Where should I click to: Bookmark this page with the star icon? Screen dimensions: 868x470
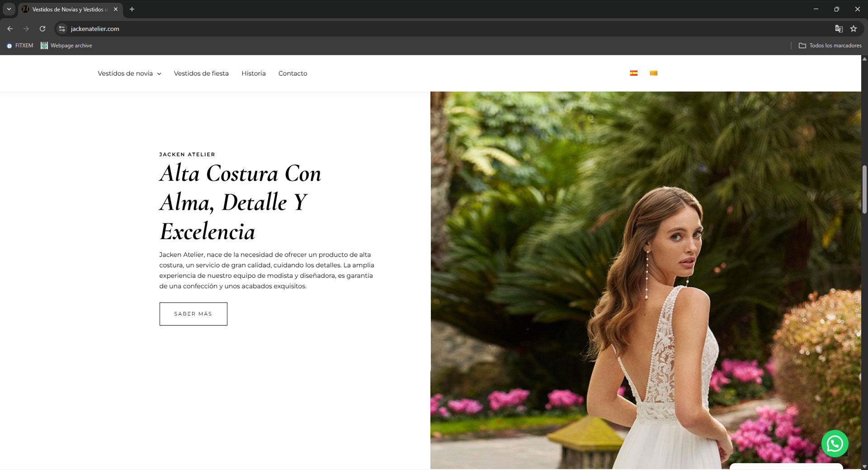854,28
